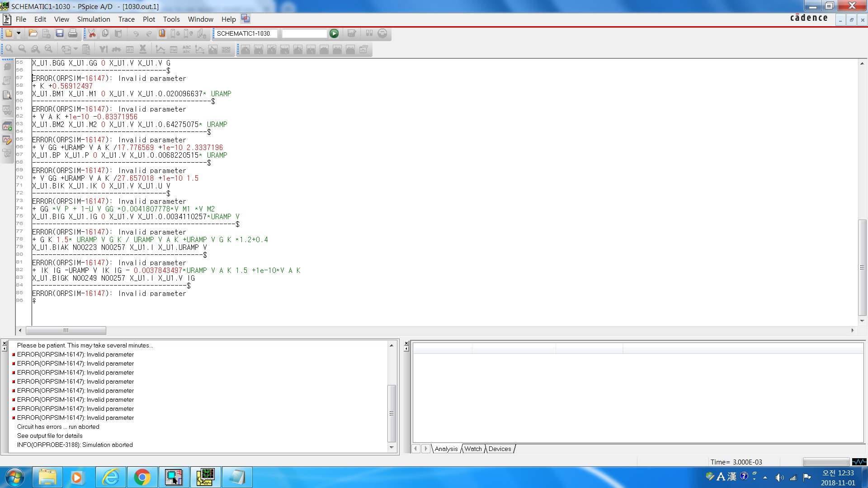Screen dimensions: 868x488
Task: Click the tab scroll left arrow
Action: click(416, 449)
